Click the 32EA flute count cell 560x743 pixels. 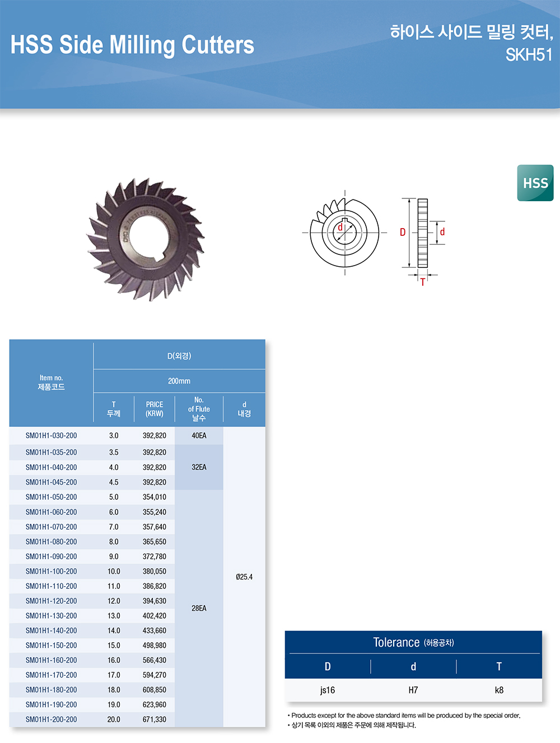coord(199,467)
